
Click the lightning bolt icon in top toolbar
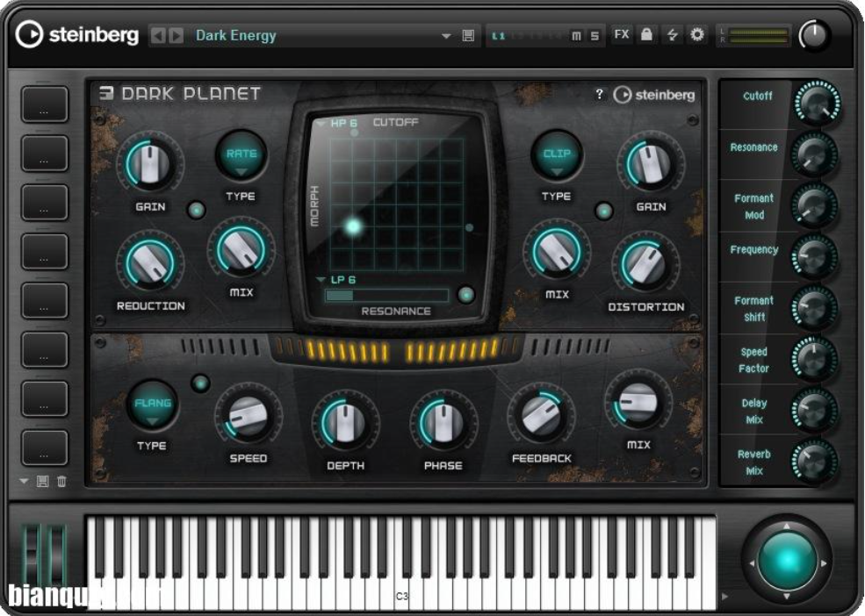pyautogui.click(x=672, y=35)
